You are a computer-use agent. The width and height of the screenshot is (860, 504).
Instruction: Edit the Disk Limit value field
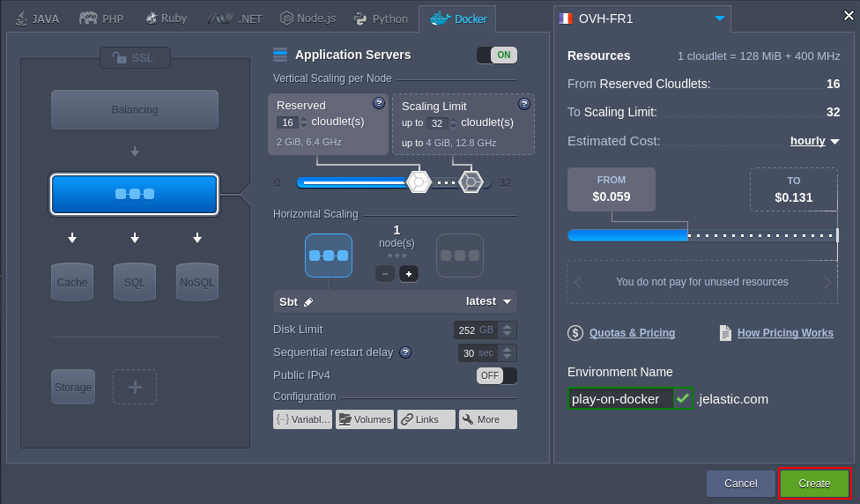[x=477, y=330]
